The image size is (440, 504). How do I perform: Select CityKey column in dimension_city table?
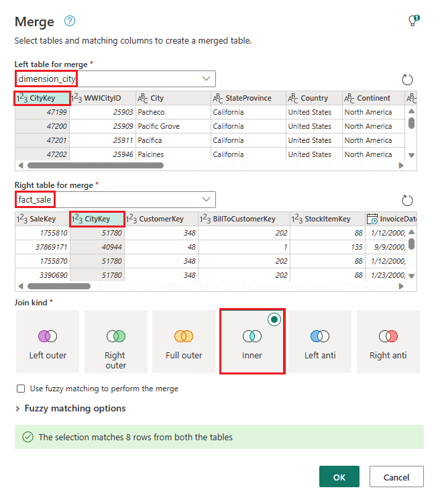click(x=42, y=98)
